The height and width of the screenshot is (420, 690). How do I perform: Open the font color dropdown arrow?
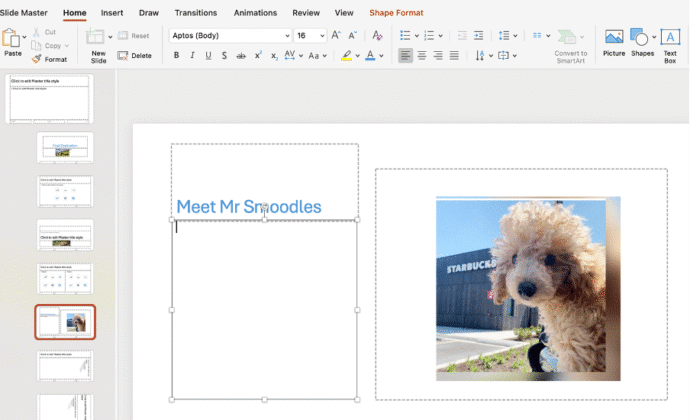point(382,56)
